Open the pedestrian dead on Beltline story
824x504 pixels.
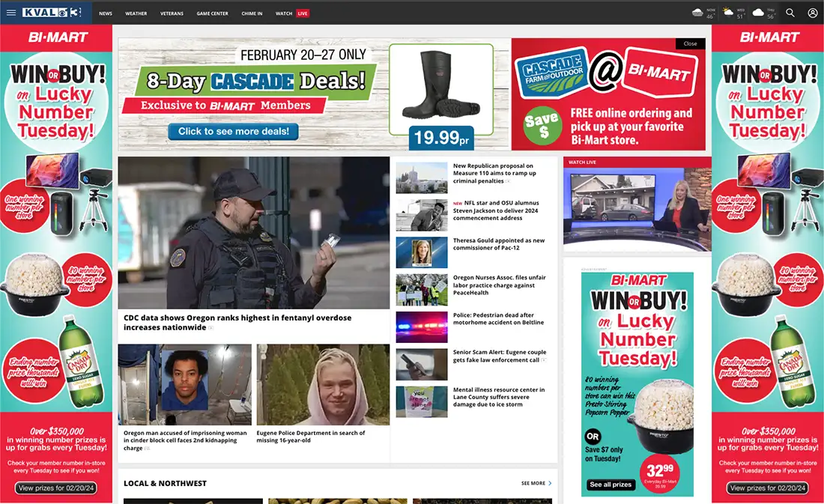[x=498, y=318]
